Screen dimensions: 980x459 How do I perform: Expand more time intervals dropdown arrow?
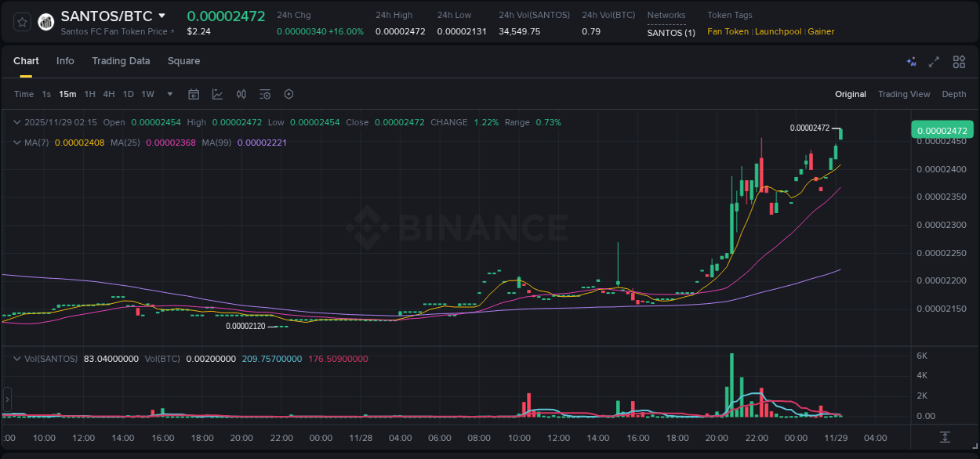(170, 94)
